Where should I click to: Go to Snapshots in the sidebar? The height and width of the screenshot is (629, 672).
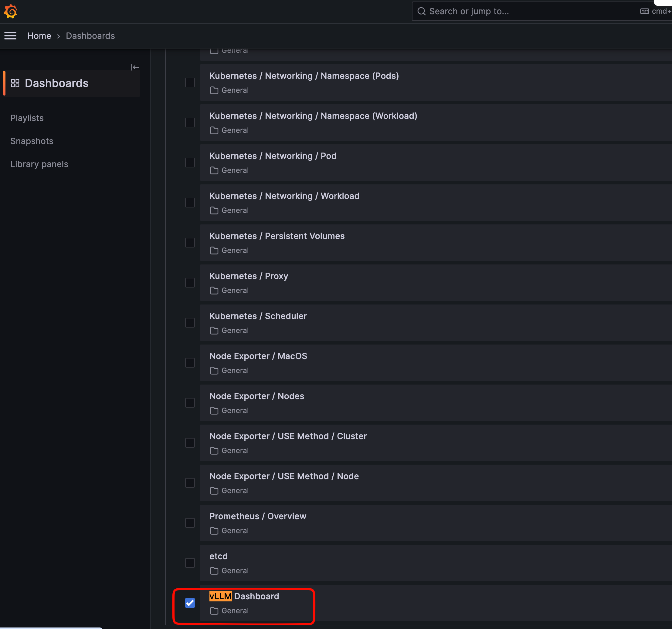coord(32,141)
